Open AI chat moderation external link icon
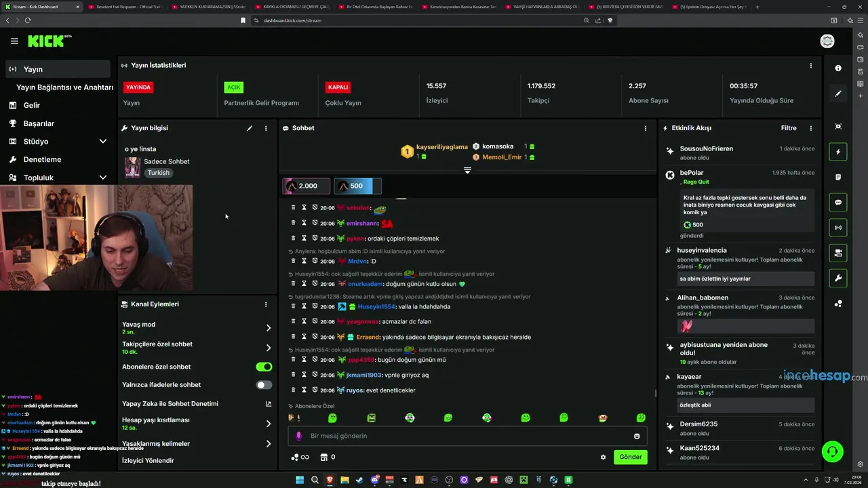 click(268, 404)
